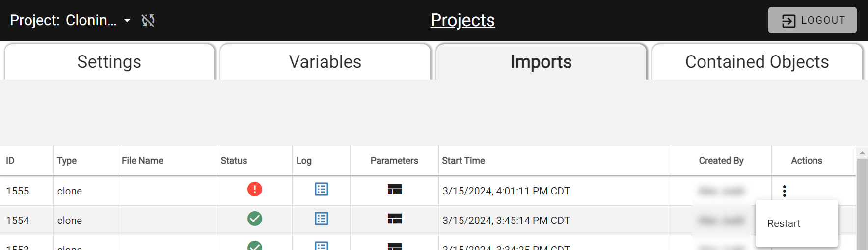Open the three-dot actions menu for row 1555

[785, 191]
